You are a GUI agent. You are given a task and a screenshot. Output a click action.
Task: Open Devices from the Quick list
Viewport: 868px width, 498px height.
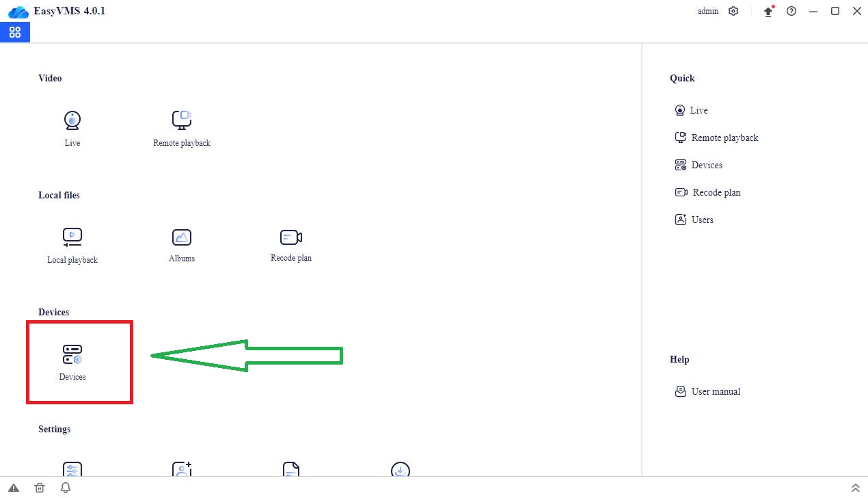706,165
